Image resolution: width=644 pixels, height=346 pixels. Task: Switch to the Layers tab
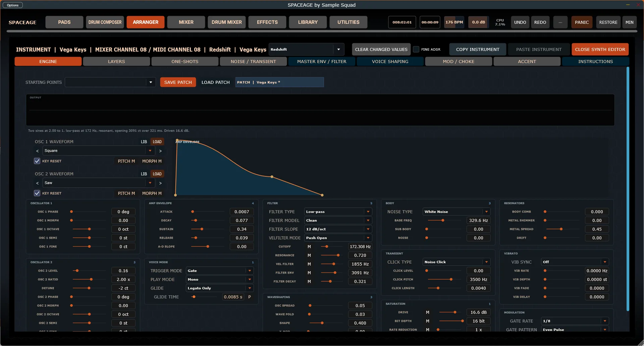tap(116, 62)
